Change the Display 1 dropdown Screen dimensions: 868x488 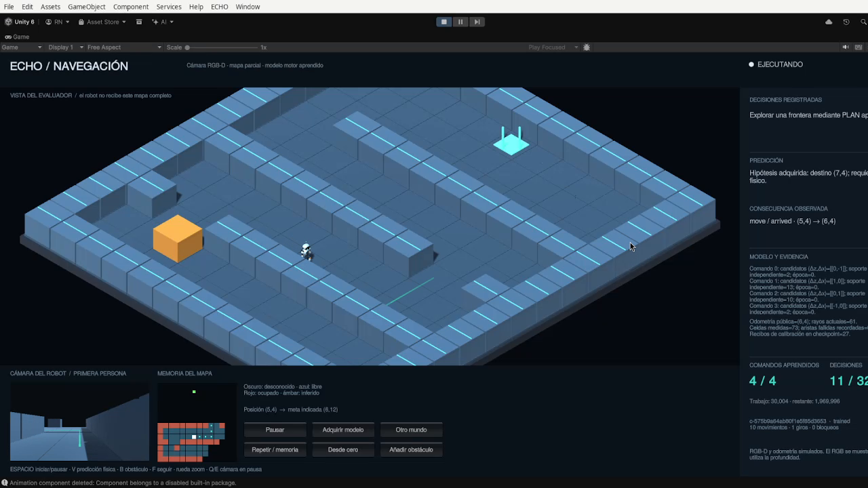click(x=66, y=47)
